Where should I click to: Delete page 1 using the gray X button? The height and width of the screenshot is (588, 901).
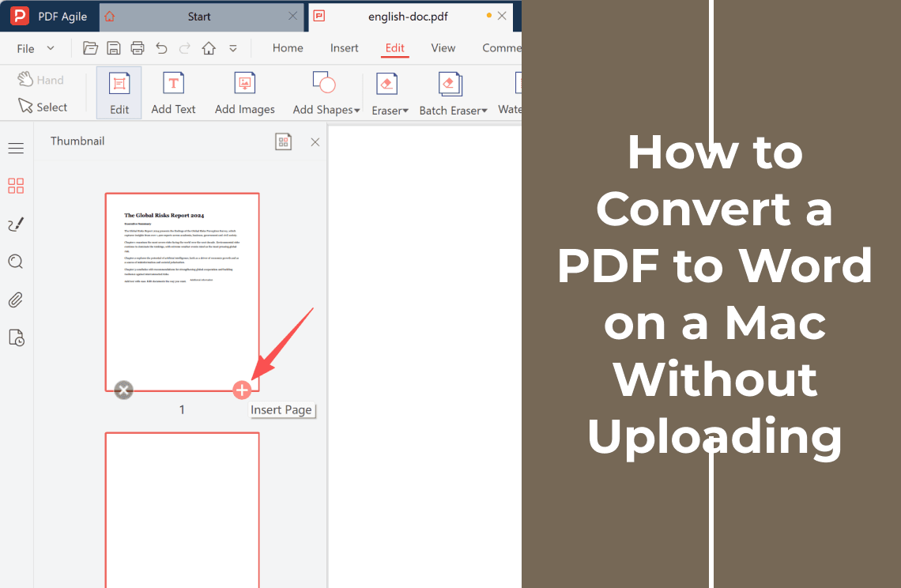point(123,390)
